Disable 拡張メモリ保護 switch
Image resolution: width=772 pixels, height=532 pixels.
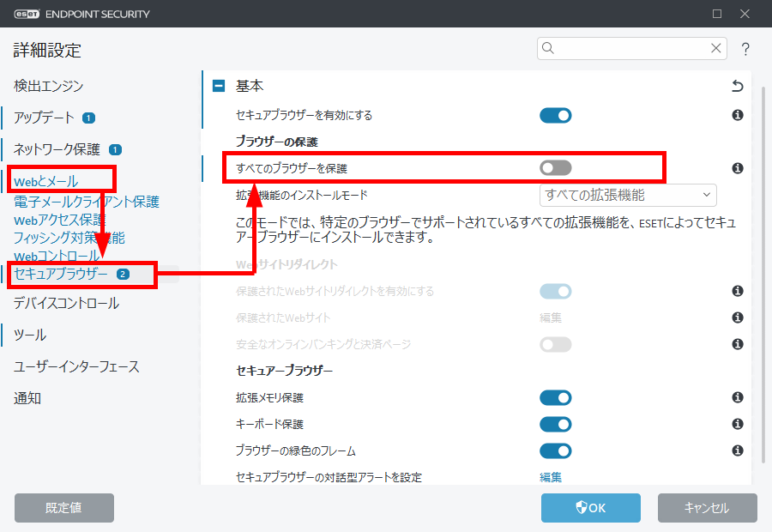tap(555, 397)
